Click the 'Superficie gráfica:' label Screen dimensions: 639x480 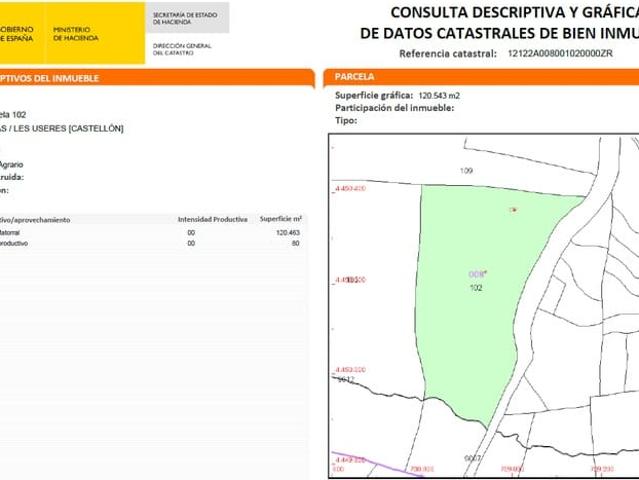coord(374,96)
